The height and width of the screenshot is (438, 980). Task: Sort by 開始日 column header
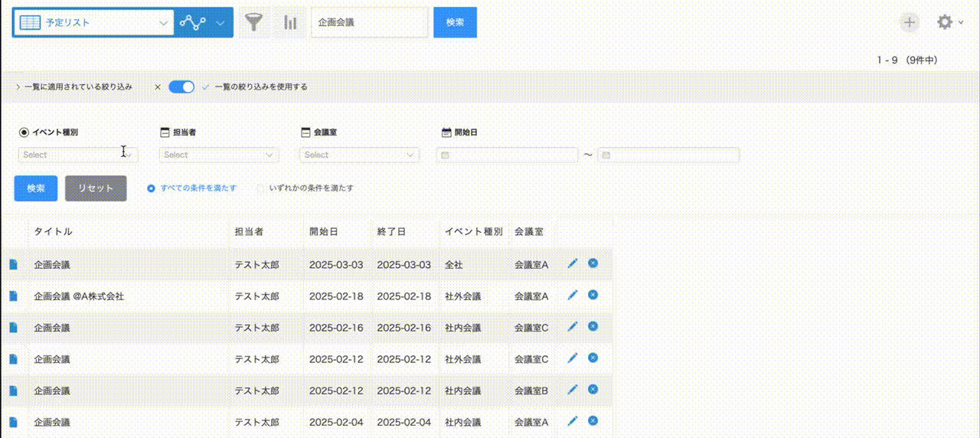(323, 231)
